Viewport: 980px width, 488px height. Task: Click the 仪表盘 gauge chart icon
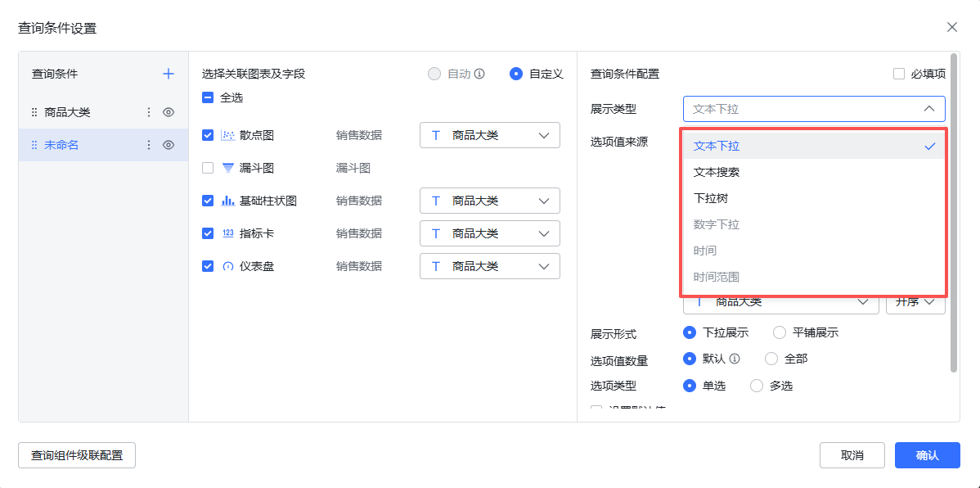coord(227,266)
